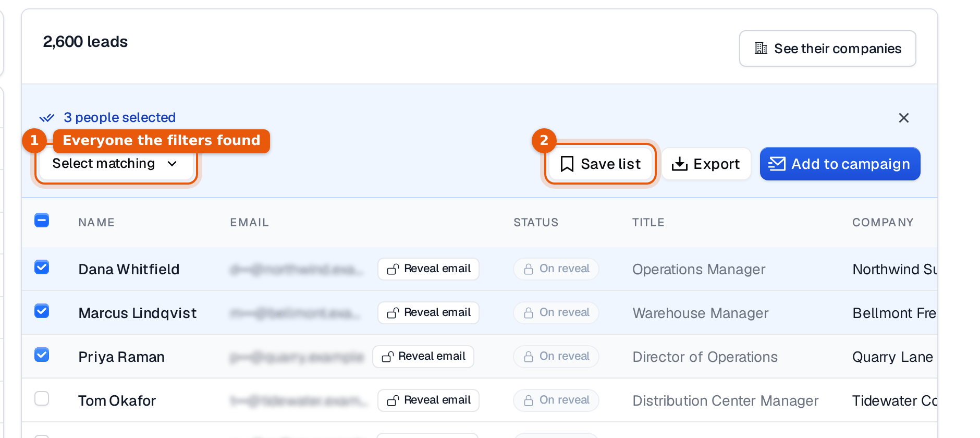980x438 pixels.
Task: Click the Tidewater company cell
Action: (895, 401)
